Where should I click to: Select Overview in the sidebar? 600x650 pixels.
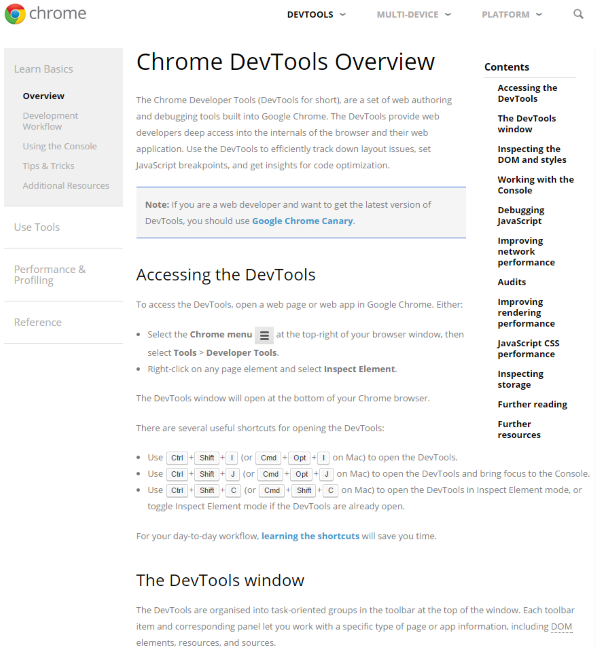pyautogui.click(x=44, y=96)
